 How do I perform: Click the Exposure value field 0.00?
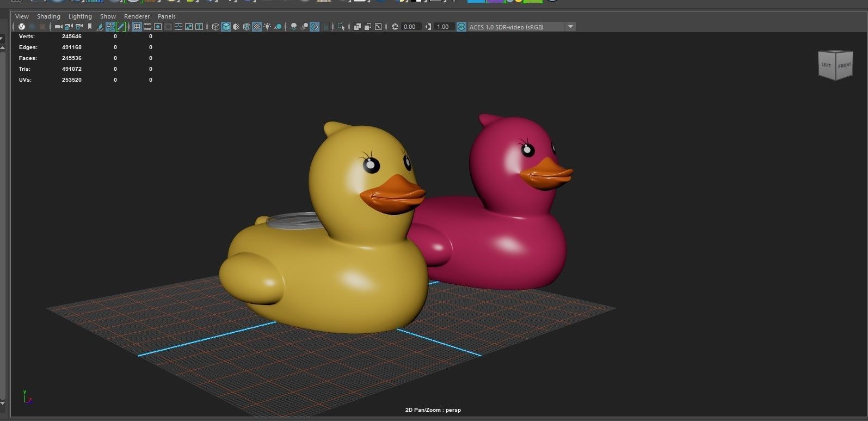pyautogui.click(x=411, y=27)
